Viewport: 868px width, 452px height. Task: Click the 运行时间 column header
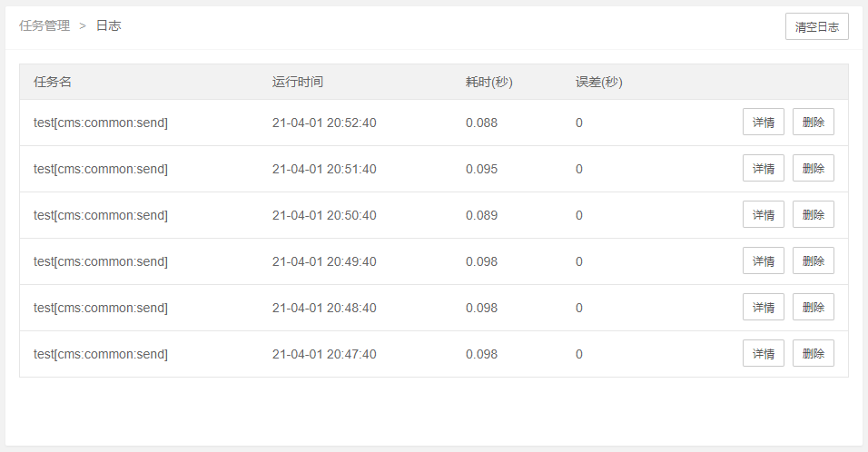click(x=297, y=82)
